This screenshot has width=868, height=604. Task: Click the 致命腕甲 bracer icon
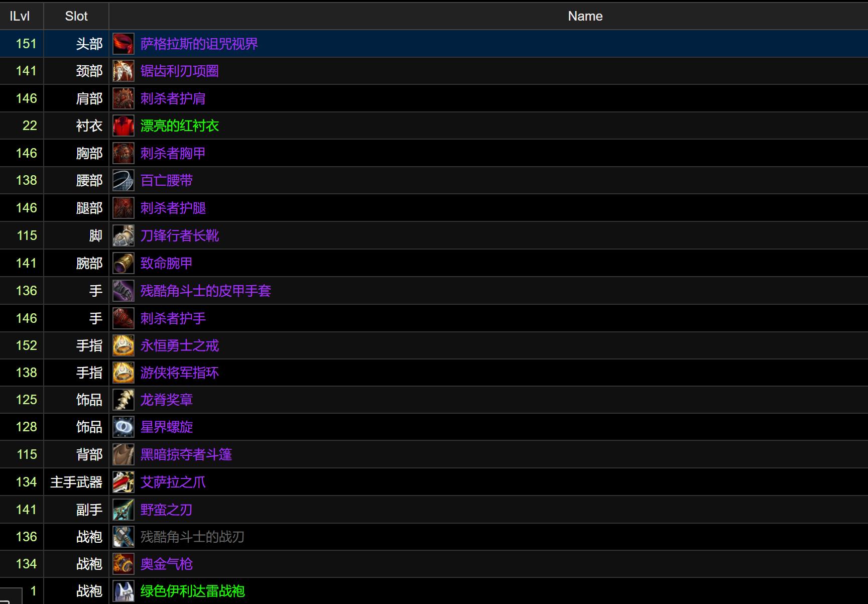tap(123, 263)
